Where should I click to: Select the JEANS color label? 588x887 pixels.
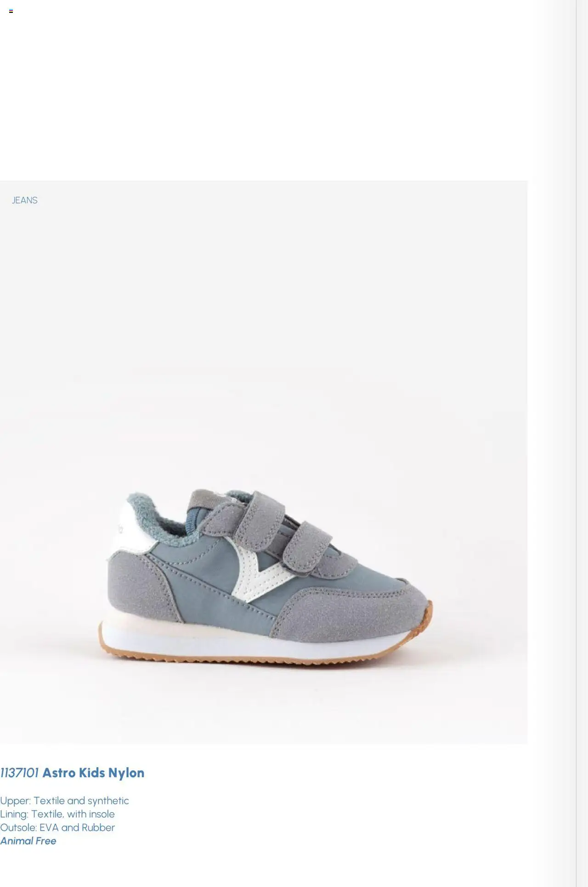[25, 200]
